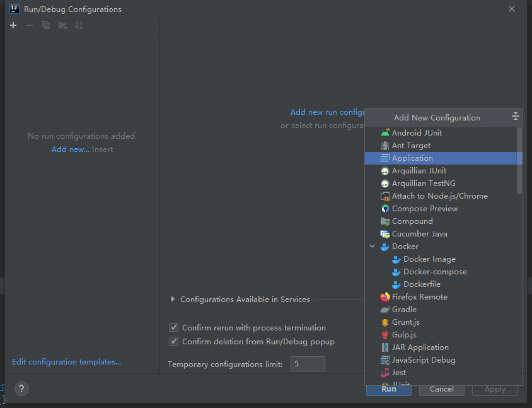532x408 pixels.
Task: Expand Configurations Available in Services
Action: 173,300
